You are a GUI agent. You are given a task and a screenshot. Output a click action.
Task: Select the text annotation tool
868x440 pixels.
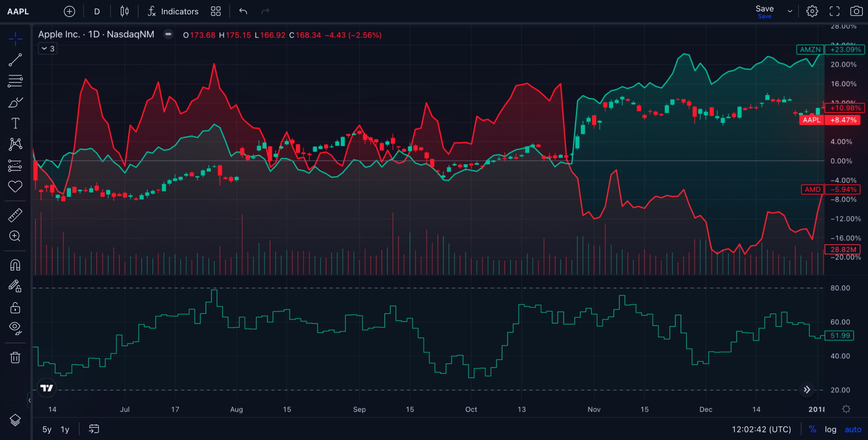coord(15,123)
